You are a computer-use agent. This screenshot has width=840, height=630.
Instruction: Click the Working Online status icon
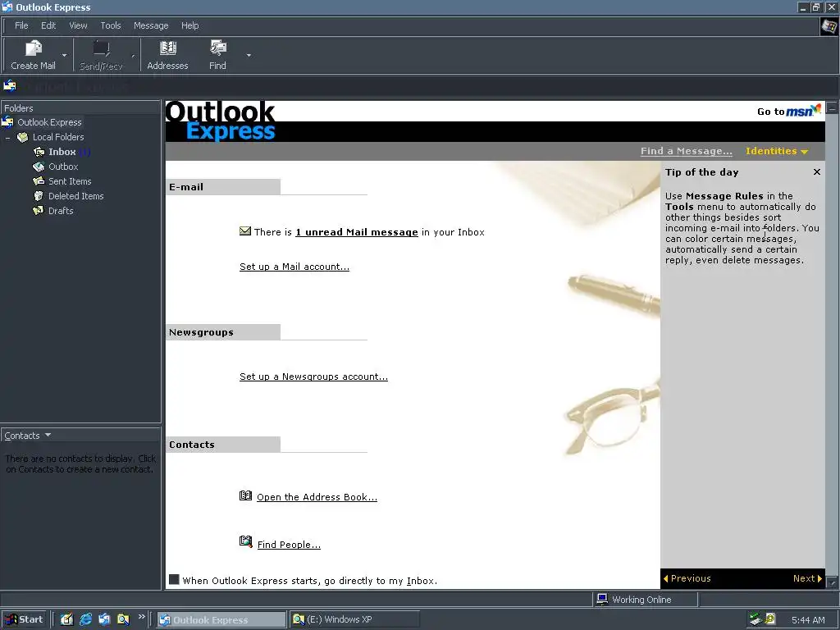pos(602,599)
